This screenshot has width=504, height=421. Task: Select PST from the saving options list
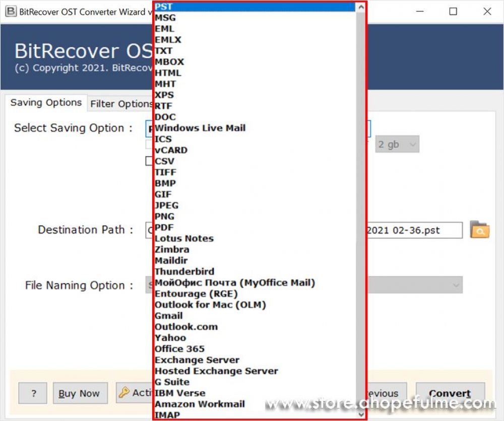255,7
